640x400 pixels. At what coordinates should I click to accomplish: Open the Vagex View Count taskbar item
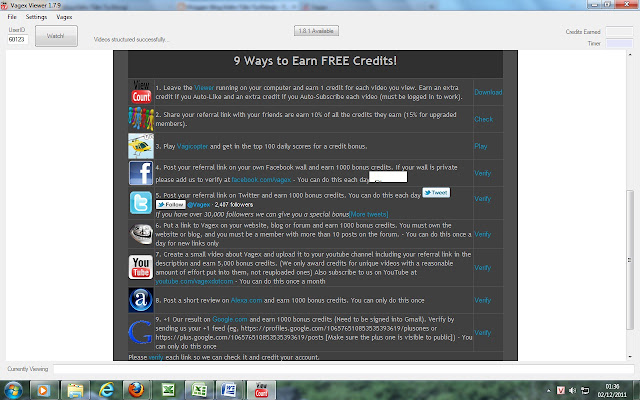coord(261,390)
